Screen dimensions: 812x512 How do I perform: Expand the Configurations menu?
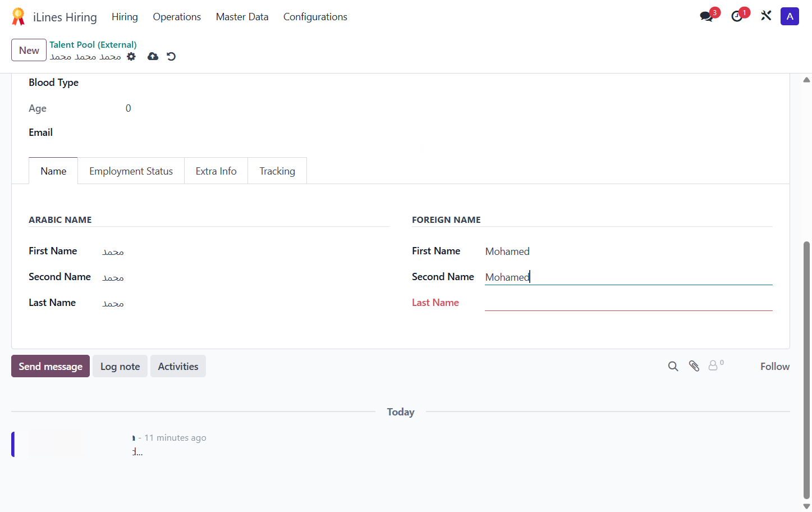pos(315,17)
